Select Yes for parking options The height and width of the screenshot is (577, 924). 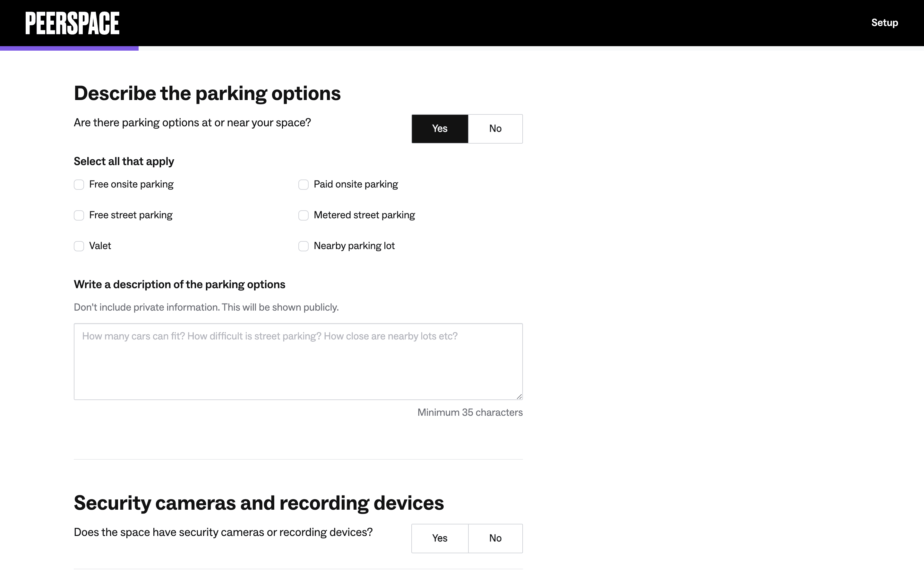click(x=440, y=129)
